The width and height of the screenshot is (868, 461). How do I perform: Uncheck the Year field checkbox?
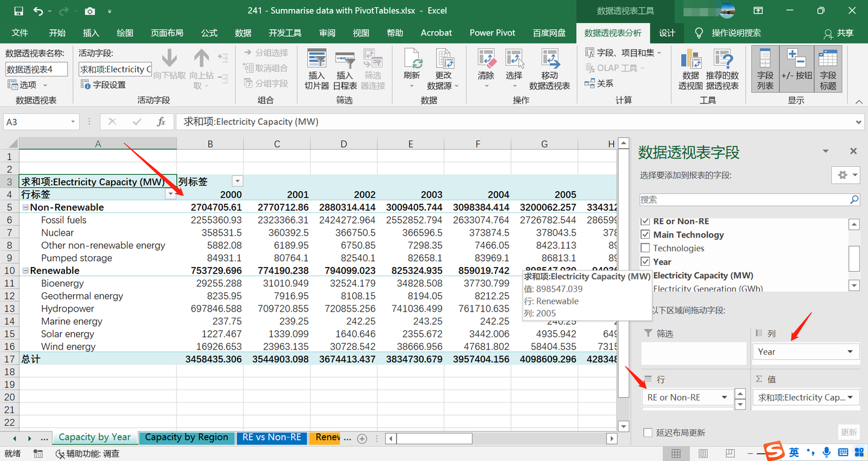[645, 262]
